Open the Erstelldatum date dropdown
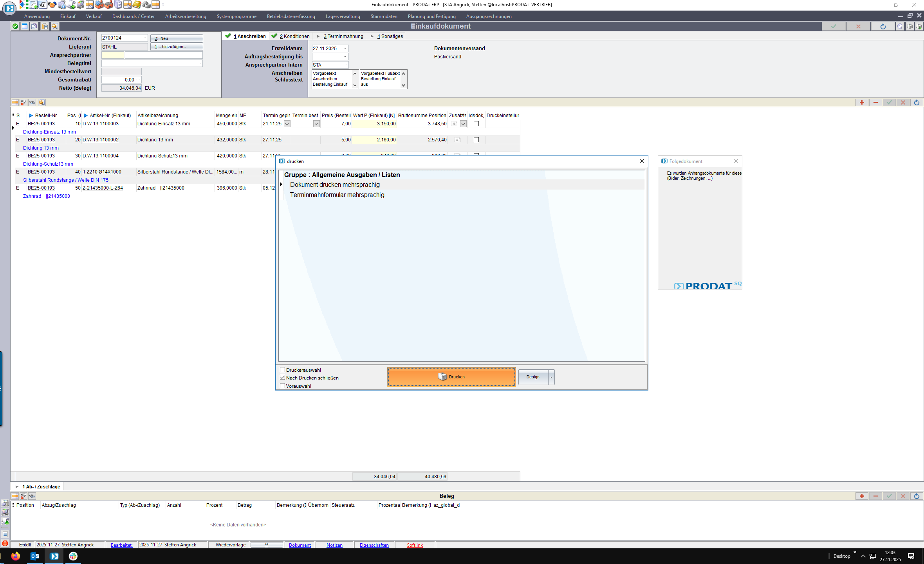This screenshot has width=924, height=564. pyautogui.click(x=345, y=49)
